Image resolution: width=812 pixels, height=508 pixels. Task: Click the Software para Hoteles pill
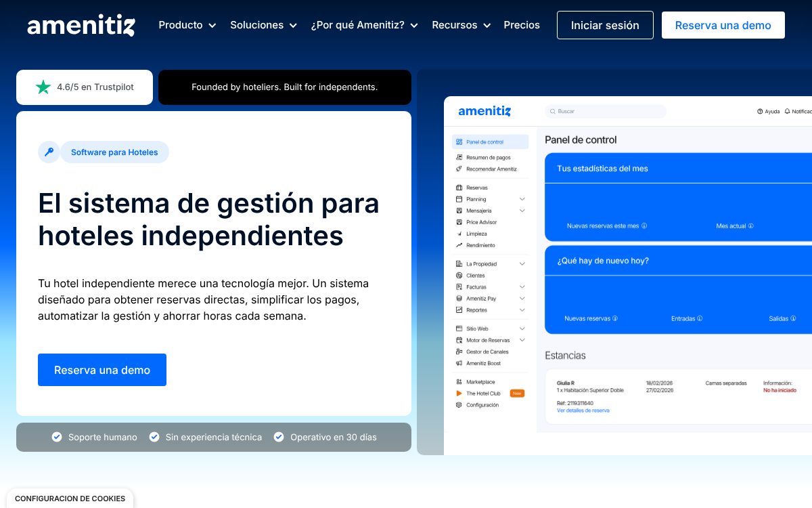click(x=114, y=152)
